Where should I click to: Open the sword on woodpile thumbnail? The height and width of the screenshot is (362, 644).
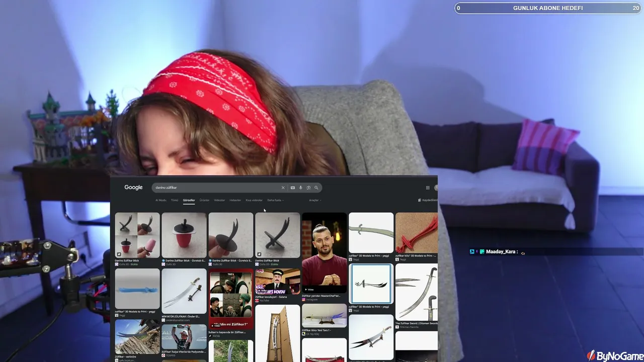tap(137, 336)
